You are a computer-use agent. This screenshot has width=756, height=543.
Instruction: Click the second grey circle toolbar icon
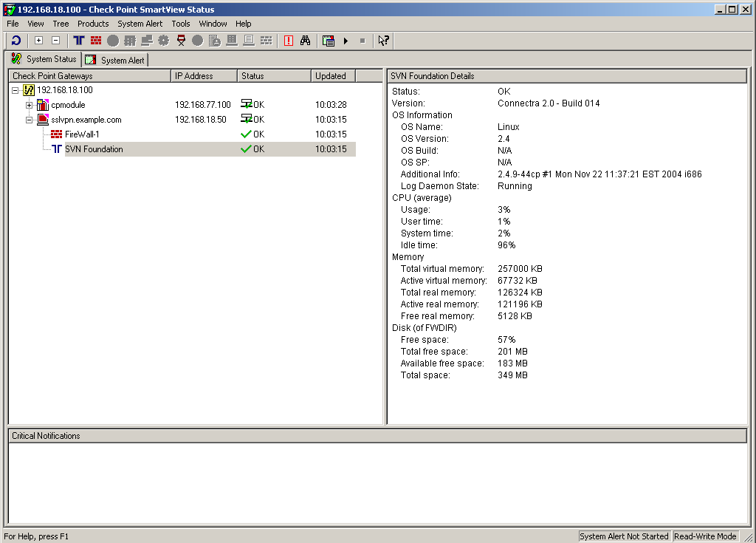198,41
